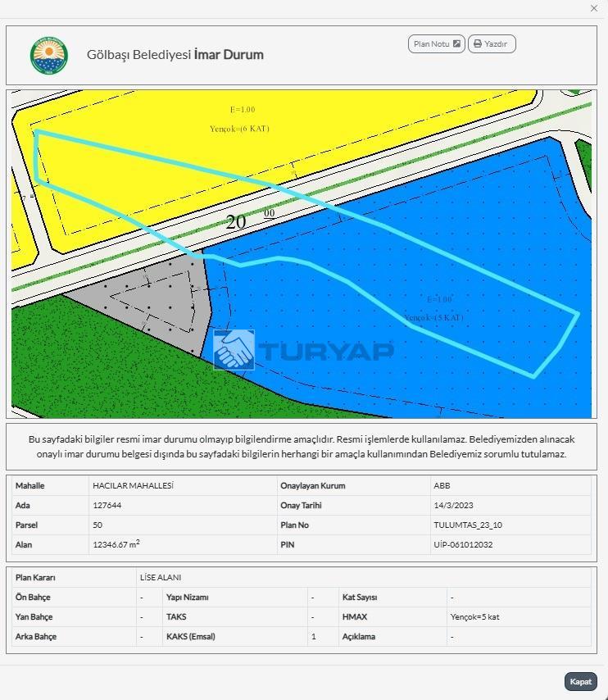Click the TURYAP handshake watermark icon
Image resolution: width=608 pixels, height=700 pixels.
click(234, 350)
